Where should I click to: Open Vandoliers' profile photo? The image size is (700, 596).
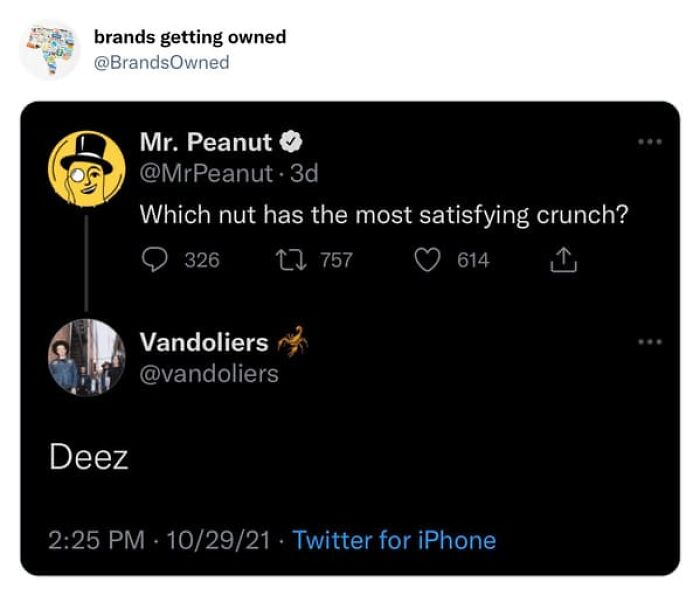point(86,357)
